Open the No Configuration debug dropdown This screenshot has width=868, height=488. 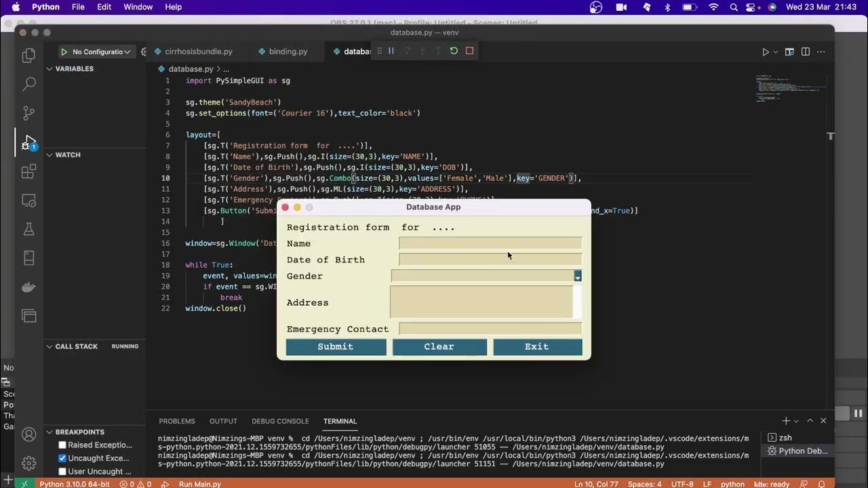coord(101,52)
